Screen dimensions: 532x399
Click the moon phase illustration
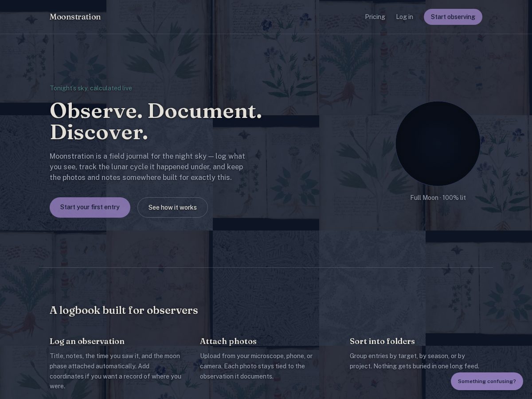438,144
